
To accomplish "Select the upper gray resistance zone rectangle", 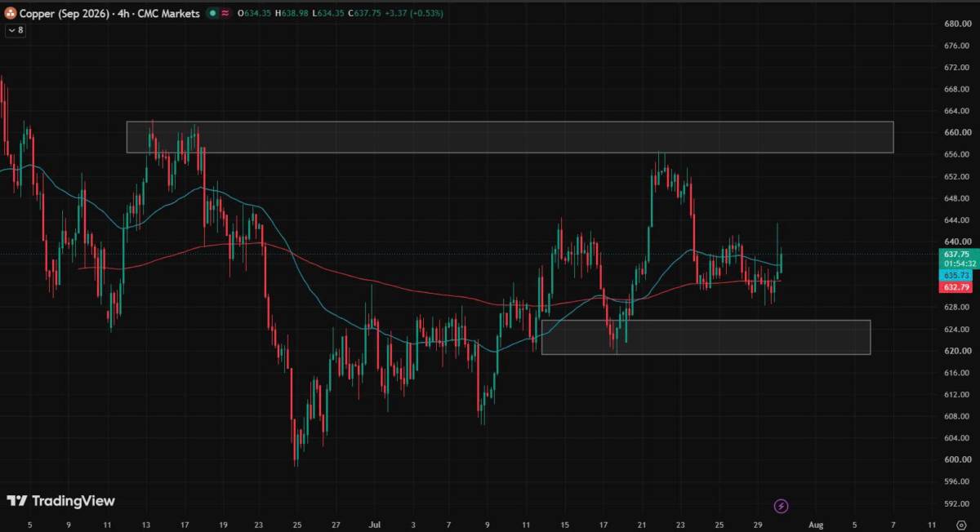I will [x=510, y=137].
